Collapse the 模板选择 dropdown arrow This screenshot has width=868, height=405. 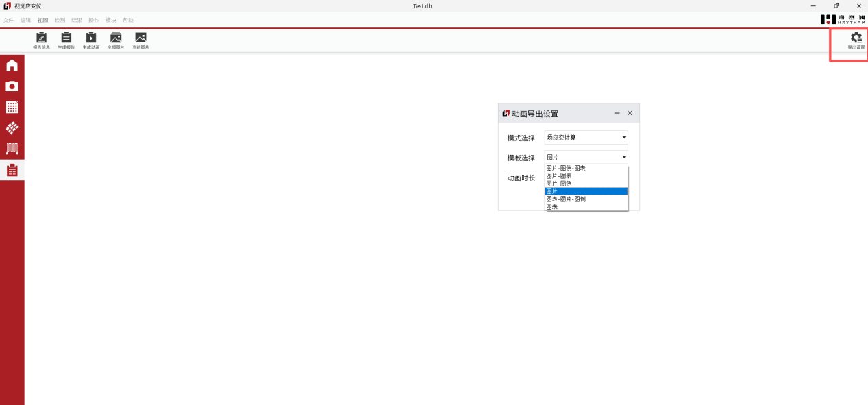point(624,158)
